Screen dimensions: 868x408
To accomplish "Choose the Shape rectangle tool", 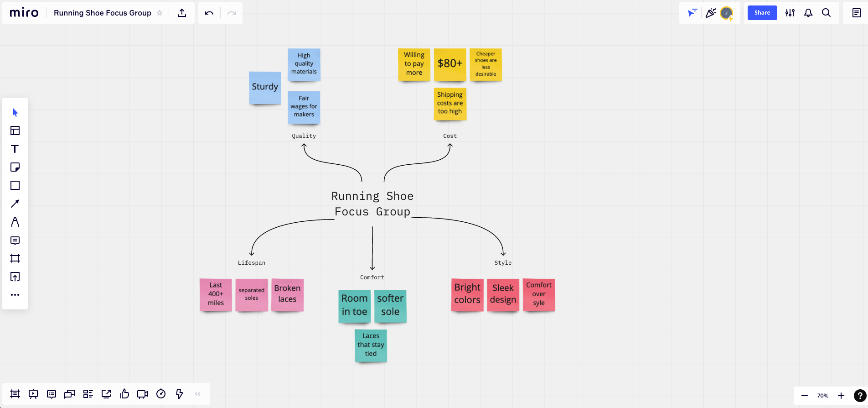I will point(15,185).
